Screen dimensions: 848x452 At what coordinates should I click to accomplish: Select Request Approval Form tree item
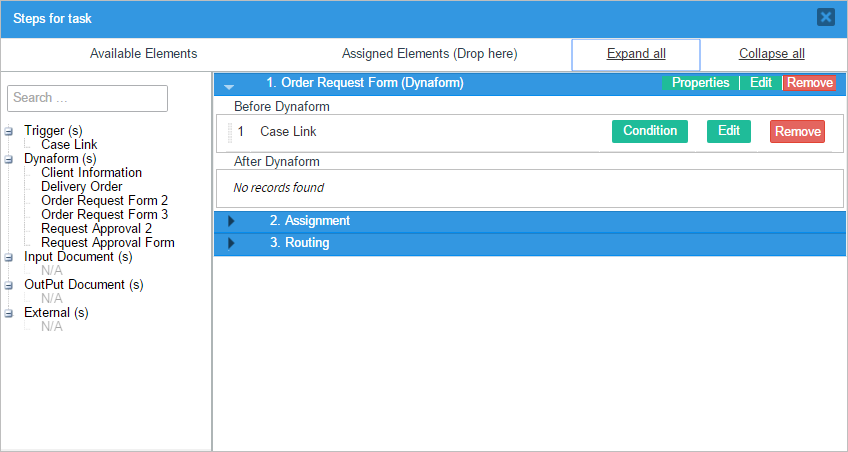pos(108,243)
